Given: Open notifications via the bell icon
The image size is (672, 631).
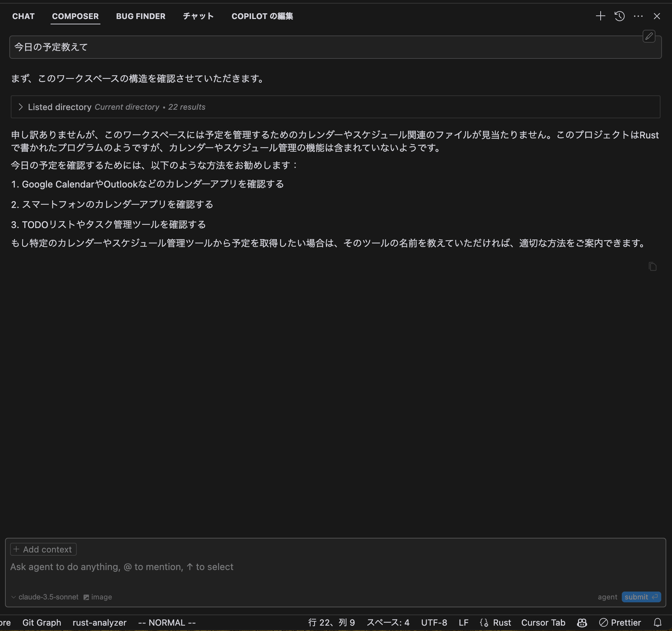Looking at the screenshot, I should pos(658,623).
